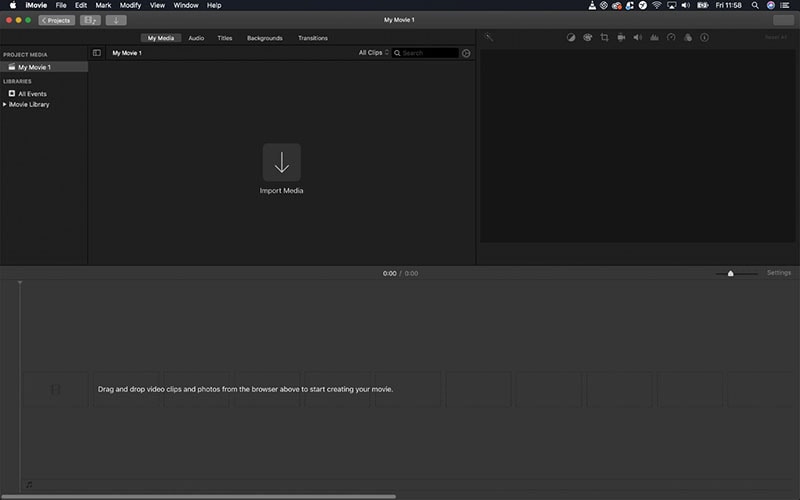
Task: Open the Transitions tab
Action: tap(313, 38)
